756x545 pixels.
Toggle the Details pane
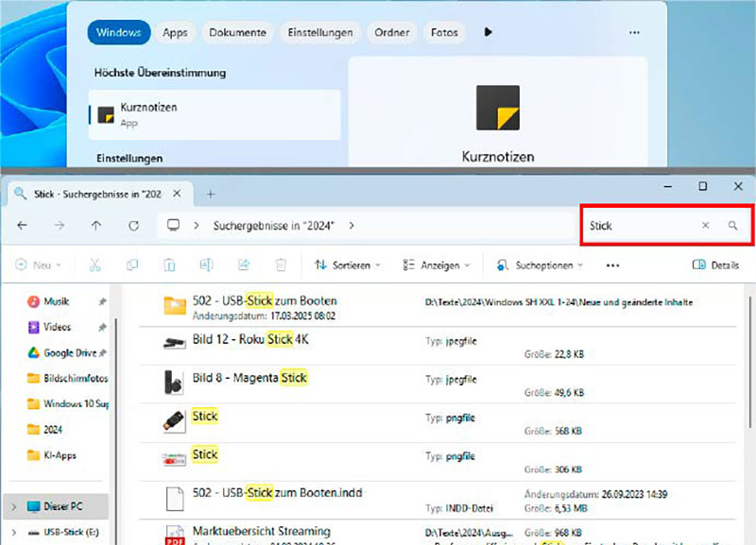(x=714, y=264)
